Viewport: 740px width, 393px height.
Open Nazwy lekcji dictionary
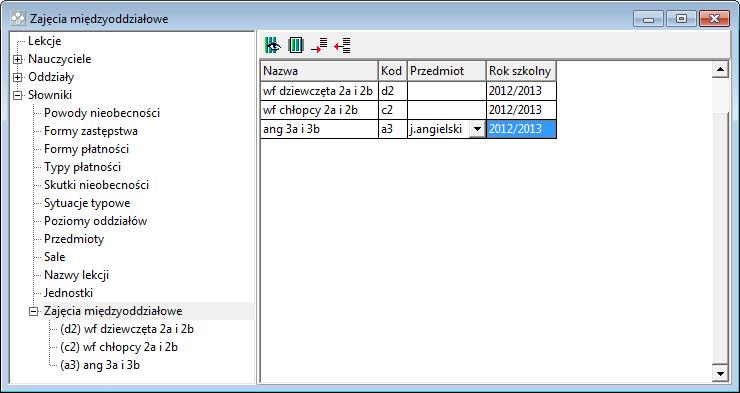(x=76, y=275)
